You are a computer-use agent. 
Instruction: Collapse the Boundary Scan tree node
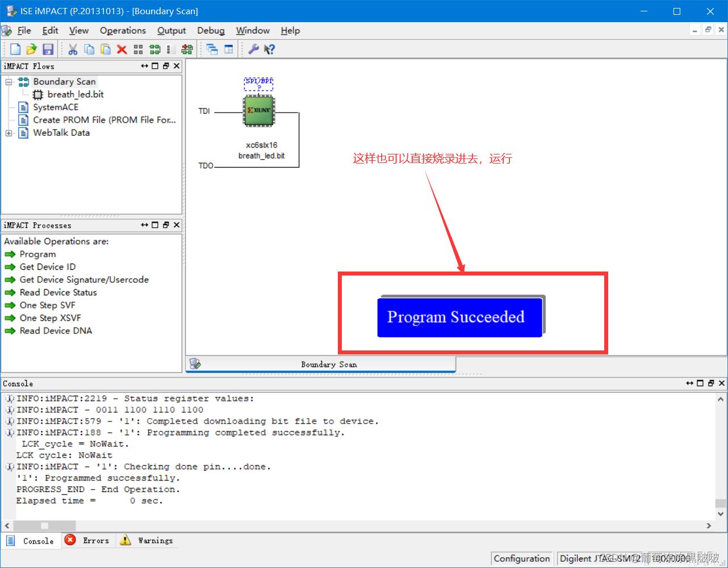point(9,82)
